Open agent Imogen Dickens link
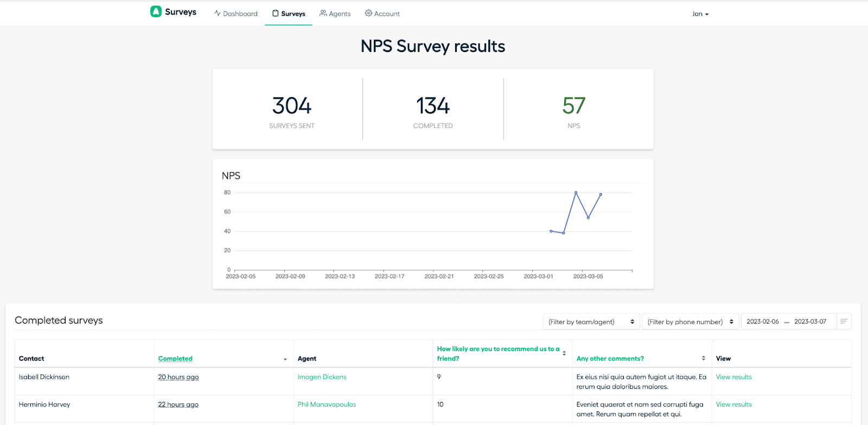 coord(322,377)
